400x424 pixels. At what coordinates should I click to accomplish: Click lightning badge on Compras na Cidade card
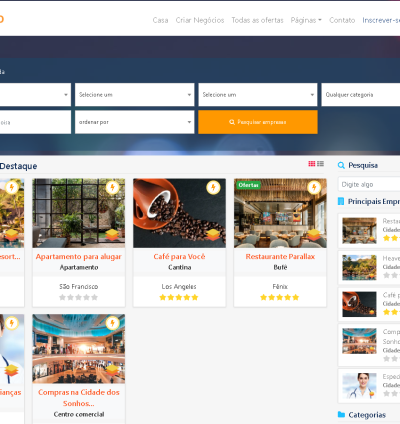click(112, 323)
